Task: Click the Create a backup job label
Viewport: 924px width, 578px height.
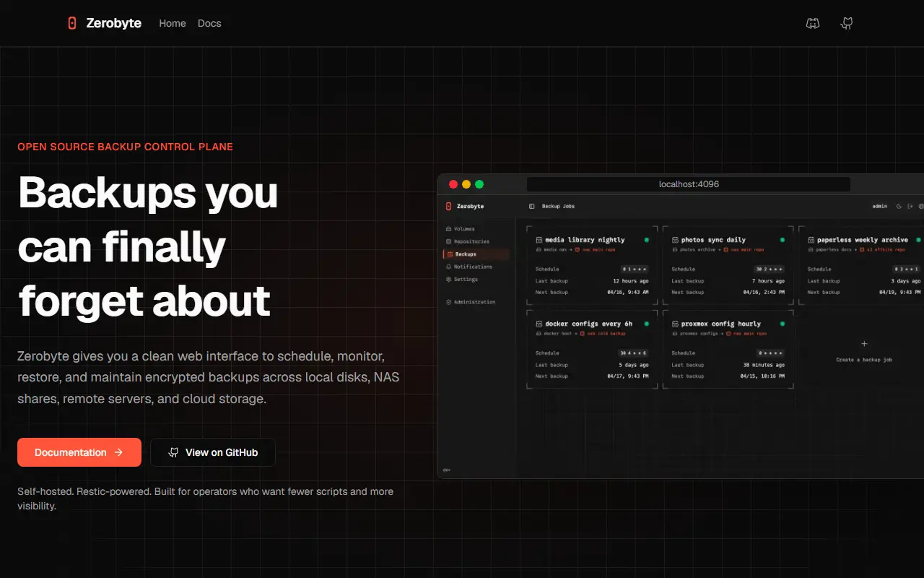Action: click(864, 360)
